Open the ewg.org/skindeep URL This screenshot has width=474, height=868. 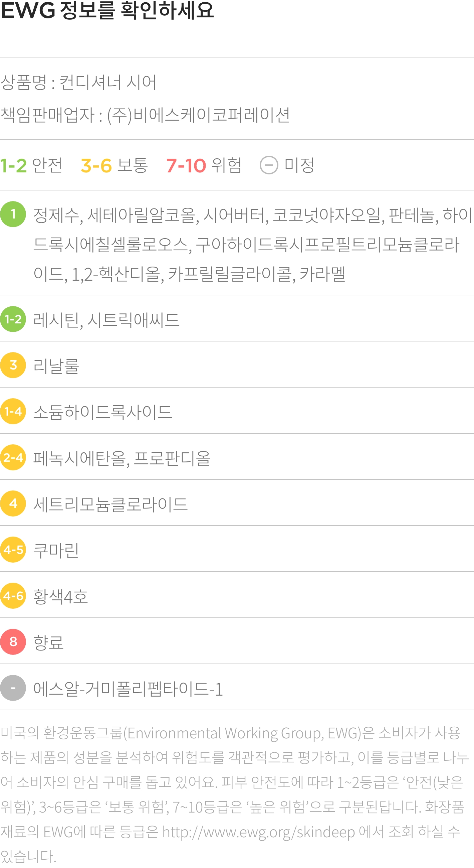point(259,832)
